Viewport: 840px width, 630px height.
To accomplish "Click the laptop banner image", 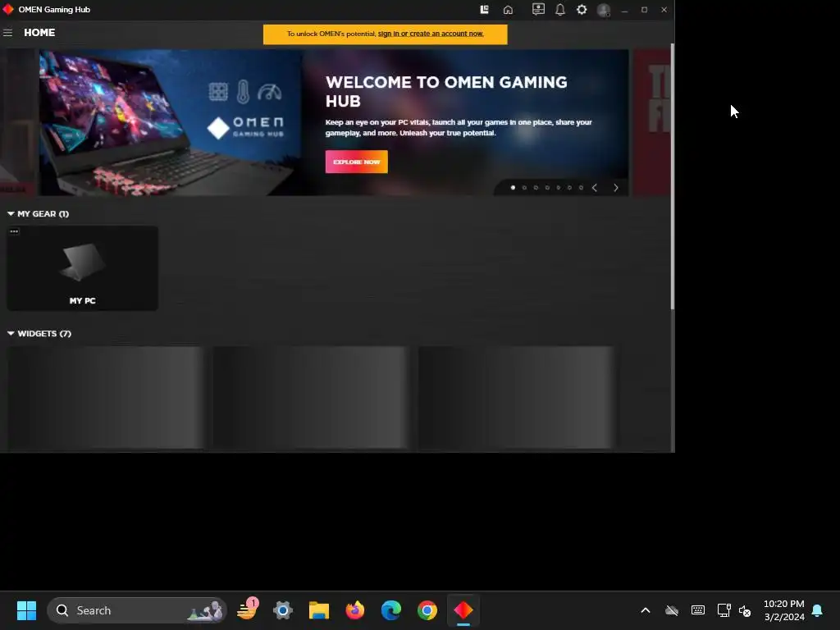I will [171, 122].
